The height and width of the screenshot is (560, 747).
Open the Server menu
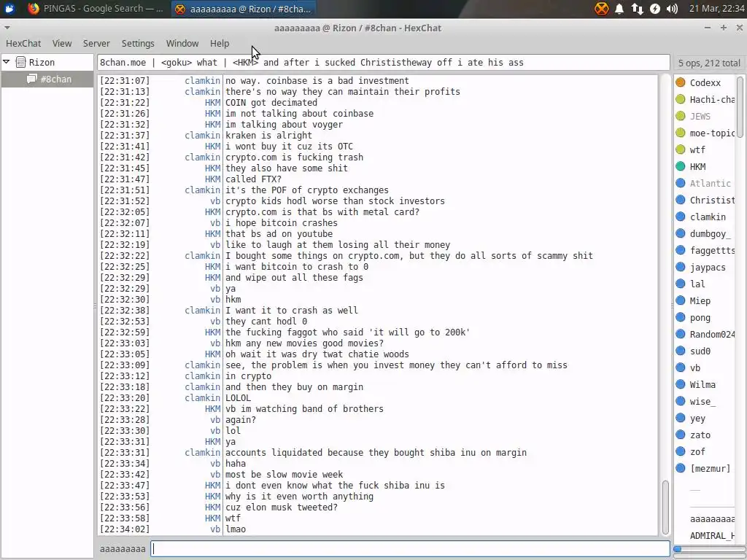pyautogui.click(x=96, y=43)
